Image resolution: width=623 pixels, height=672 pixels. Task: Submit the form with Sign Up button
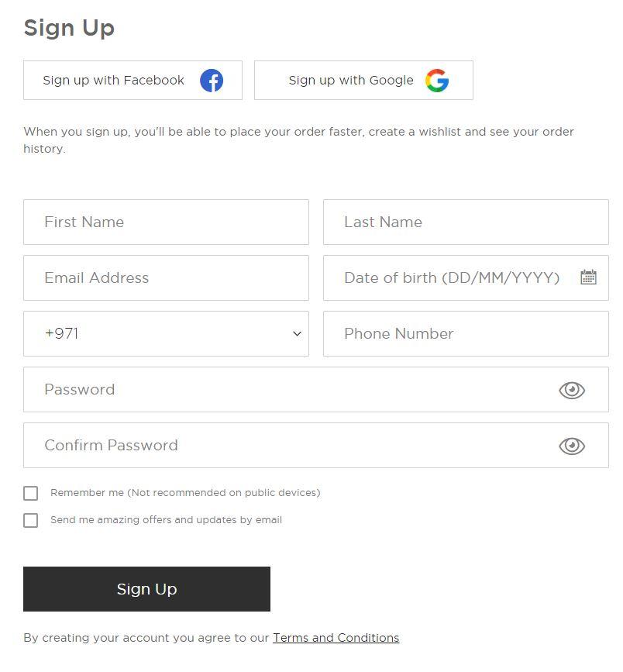click(x=146, y=589)
